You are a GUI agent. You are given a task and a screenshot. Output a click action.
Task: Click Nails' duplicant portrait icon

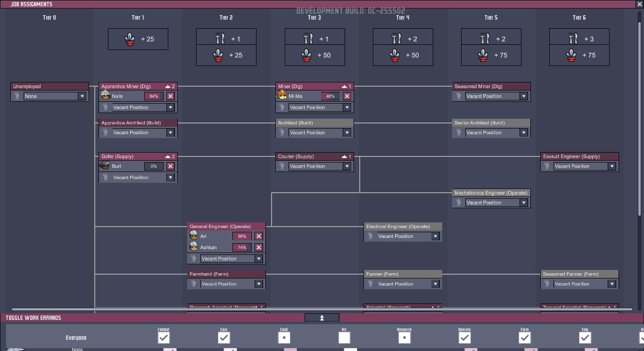[x=105, y=96]
